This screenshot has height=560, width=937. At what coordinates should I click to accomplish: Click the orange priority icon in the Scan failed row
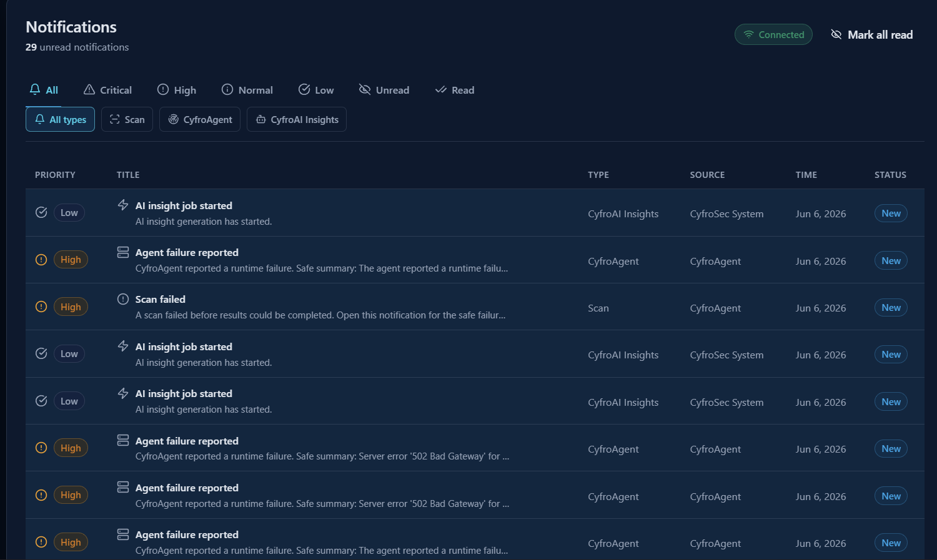[x=41, y=307]
